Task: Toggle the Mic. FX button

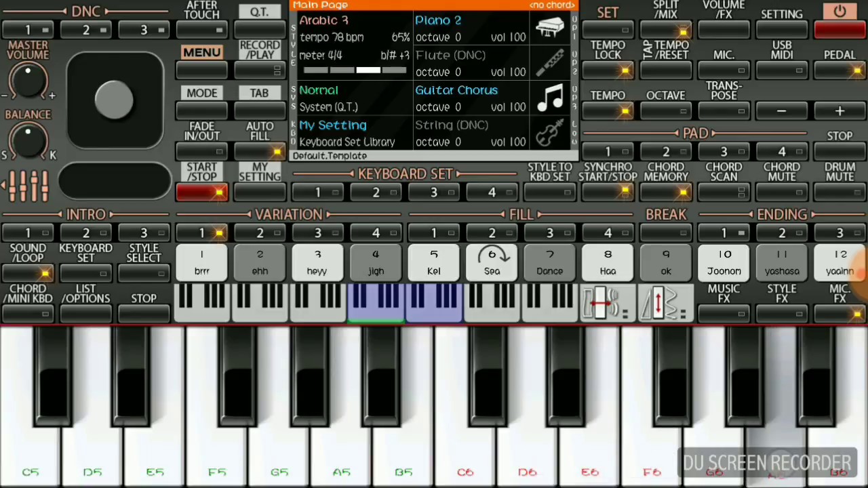Action: [x=840, y=314]
